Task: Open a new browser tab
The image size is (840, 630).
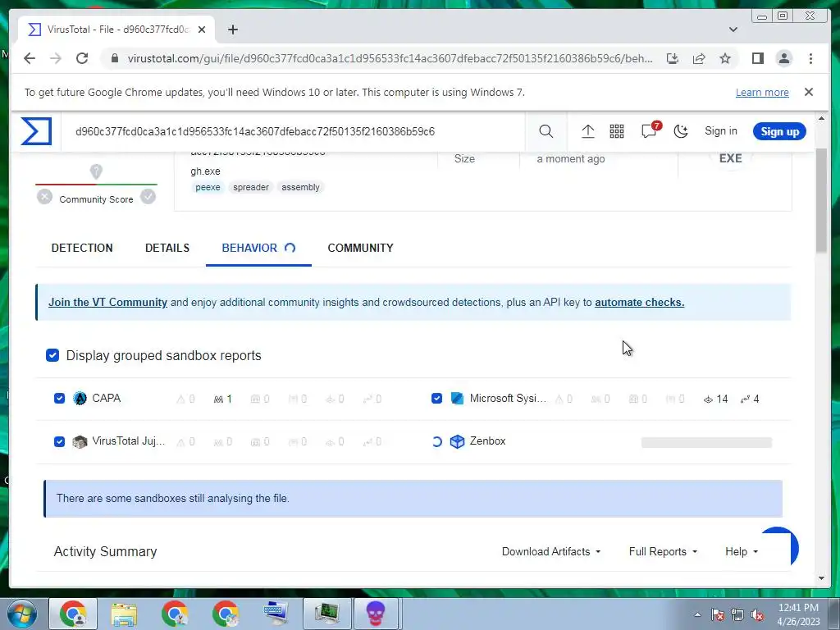Action: pos(232,30)
